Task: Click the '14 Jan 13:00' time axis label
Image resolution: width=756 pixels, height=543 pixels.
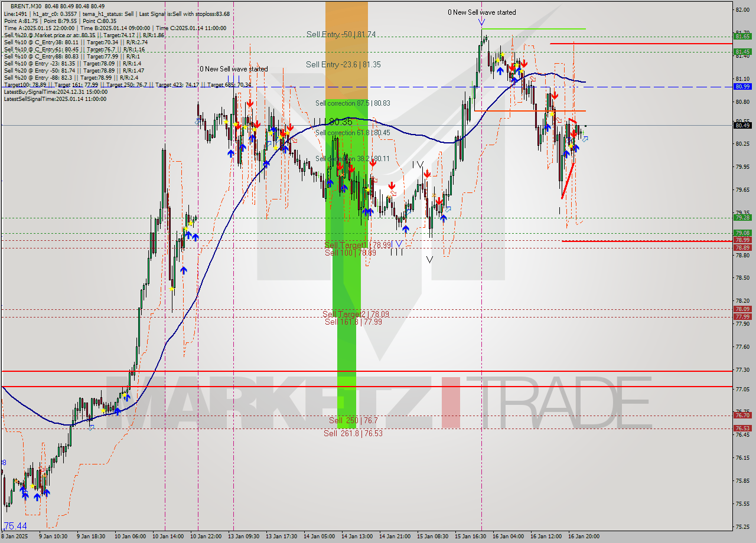Action: tap(357, 537)
